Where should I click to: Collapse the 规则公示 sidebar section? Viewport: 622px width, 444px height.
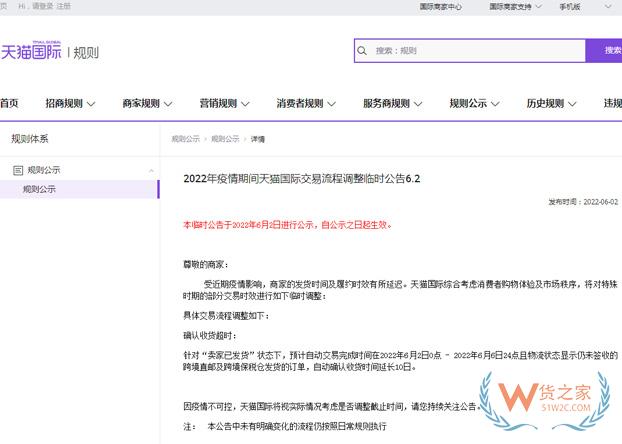(151, 171)
